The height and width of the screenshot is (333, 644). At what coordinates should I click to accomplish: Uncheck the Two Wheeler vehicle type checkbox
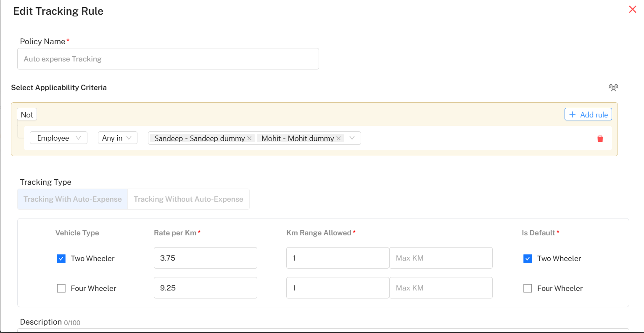[61, 258]
